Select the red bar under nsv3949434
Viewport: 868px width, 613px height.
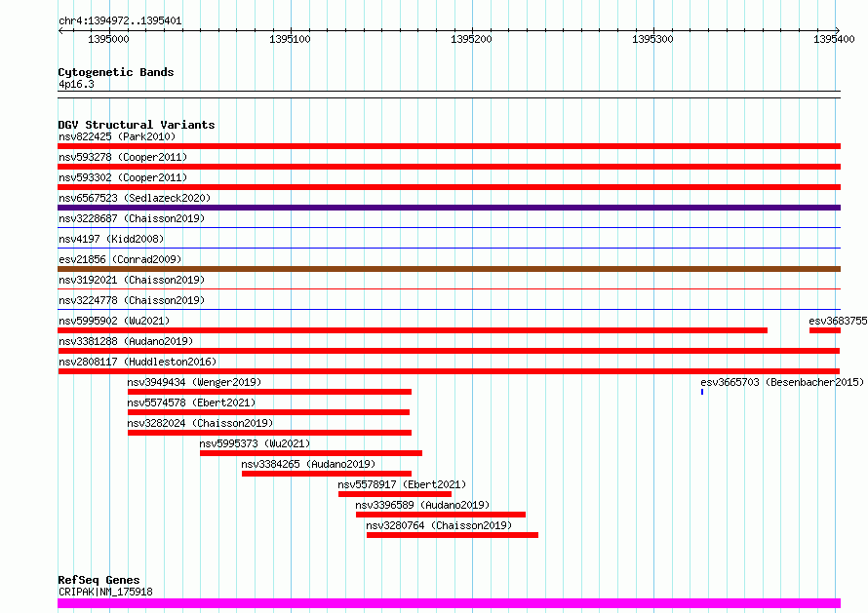(269, 392)
